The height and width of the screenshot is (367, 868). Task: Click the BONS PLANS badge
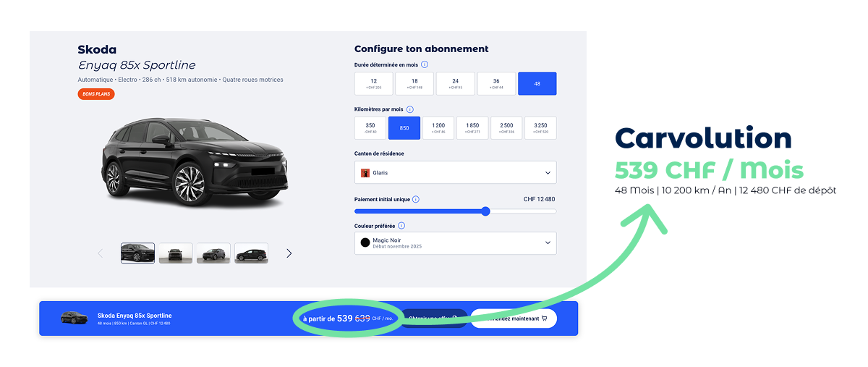[96, 94]
